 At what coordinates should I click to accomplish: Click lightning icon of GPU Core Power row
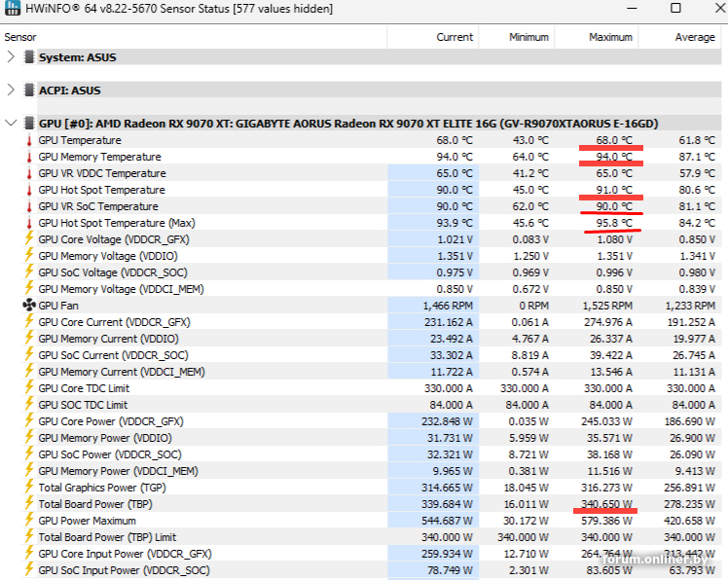tap(29, 420)
